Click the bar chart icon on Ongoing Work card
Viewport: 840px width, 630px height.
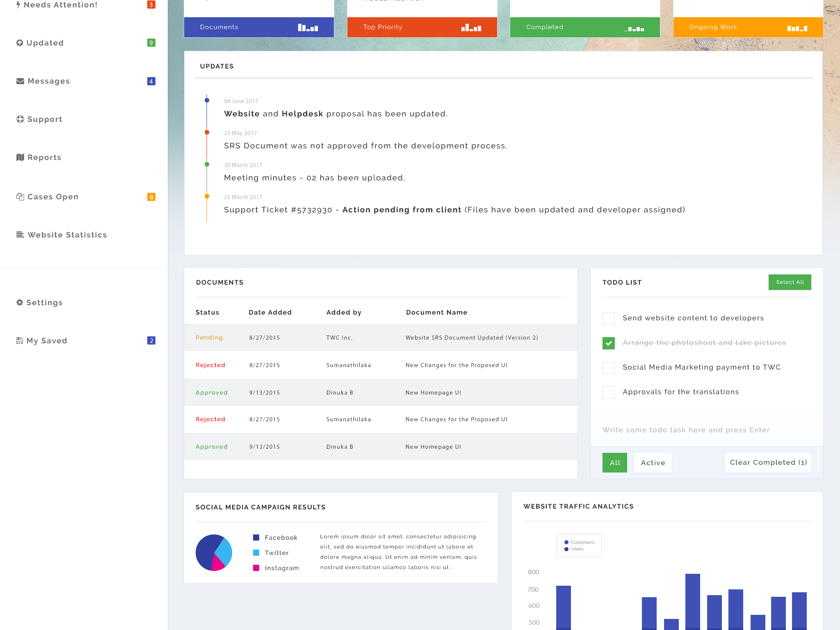pyautogui.click(x=797, y=28)
